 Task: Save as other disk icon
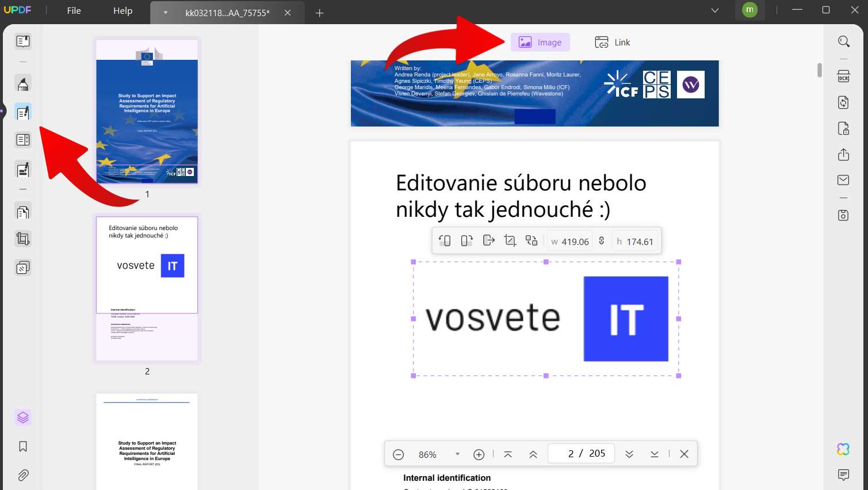click(x=844, y=215)
